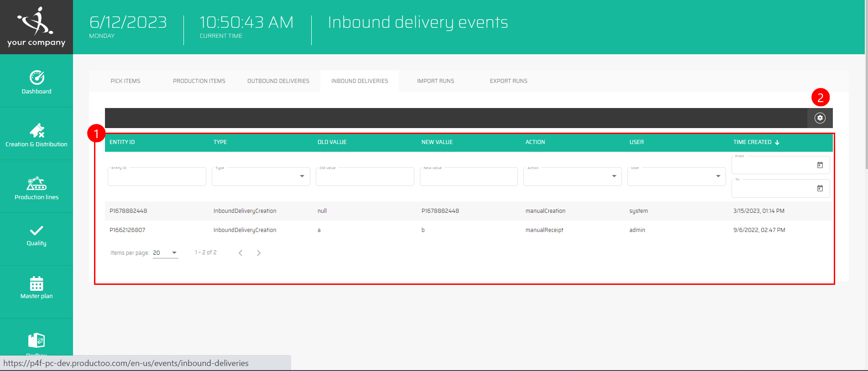Click the your company logo
The height and width of the screenshot is (371, 868).
pos(37,27)
